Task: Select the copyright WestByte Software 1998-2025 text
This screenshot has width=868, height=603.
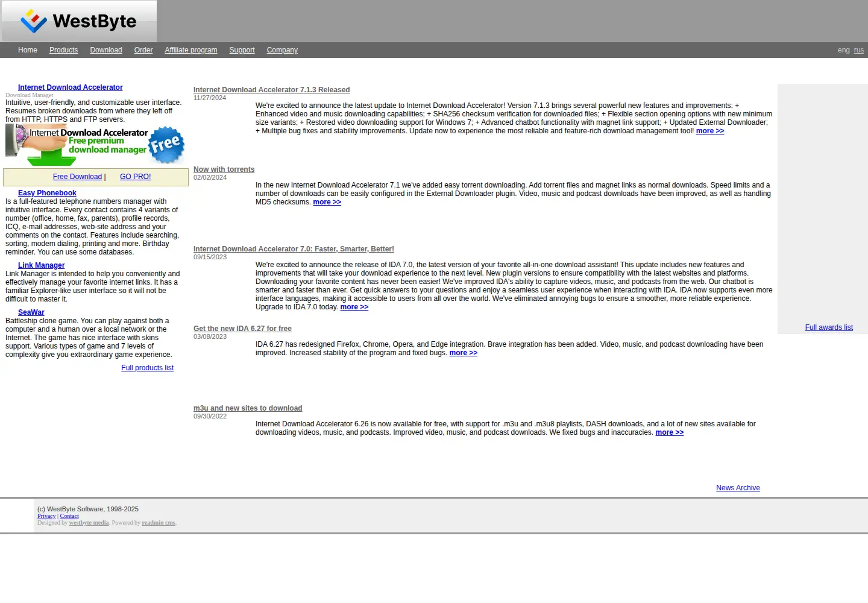Action: (88, 509)
